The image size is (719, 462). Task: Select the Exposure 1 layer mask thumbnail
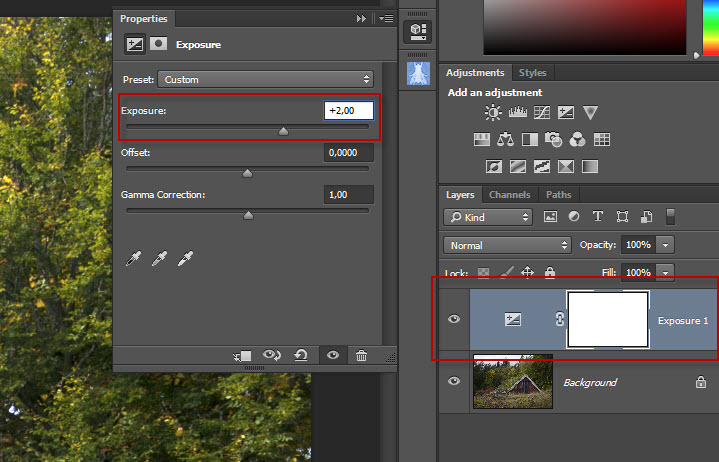tap(608, 319)
